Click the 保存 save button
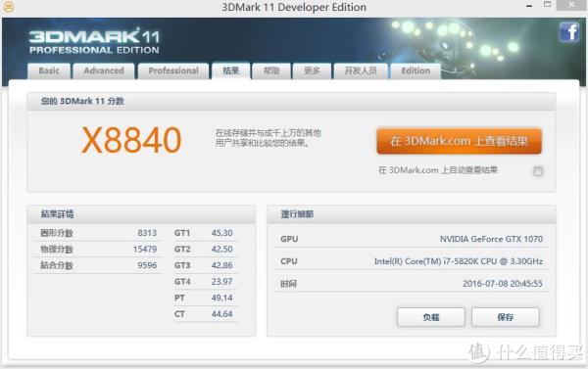The image size is (588, 369). 505,317
